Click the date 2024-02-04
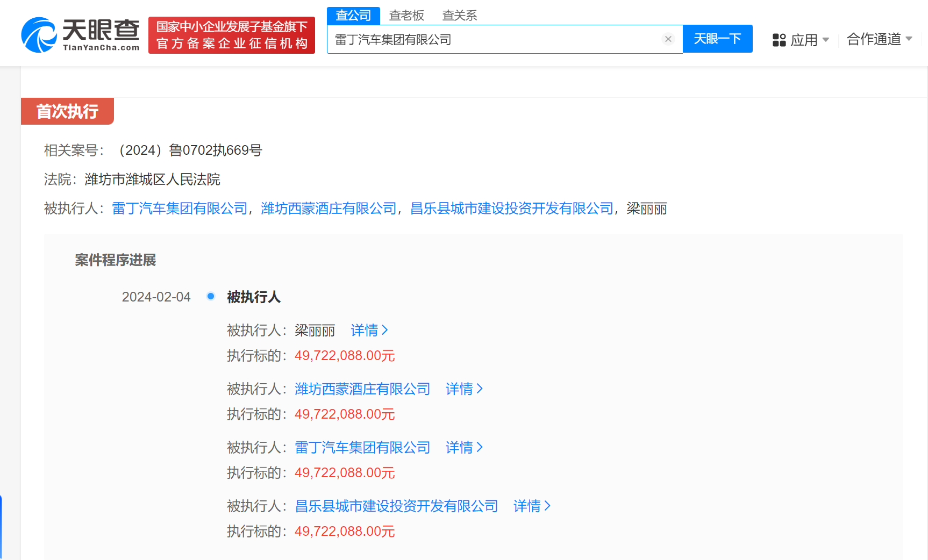 [x=156, y=297]
